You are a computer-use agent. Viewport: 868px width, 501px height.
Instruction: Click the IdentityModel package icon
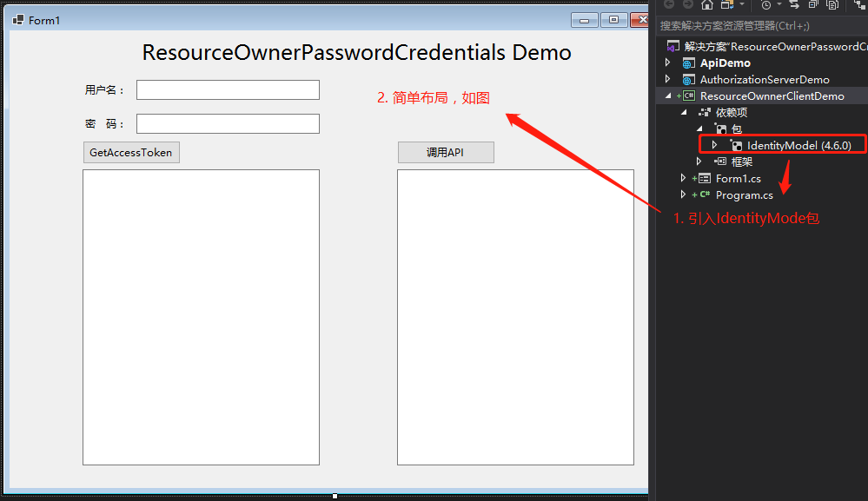tap(736, 145)
